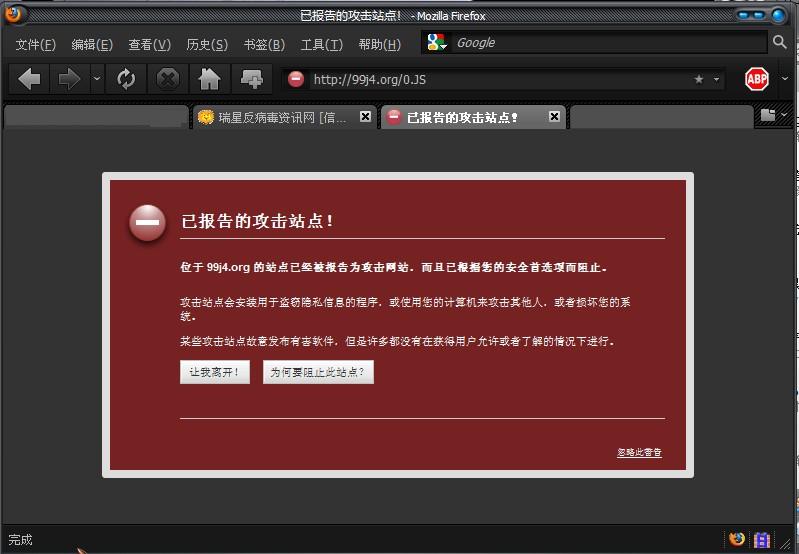Screen dimensions: 799x554
Task: Expand the tab list dropdown arrow
Action: tap(784, 115)
